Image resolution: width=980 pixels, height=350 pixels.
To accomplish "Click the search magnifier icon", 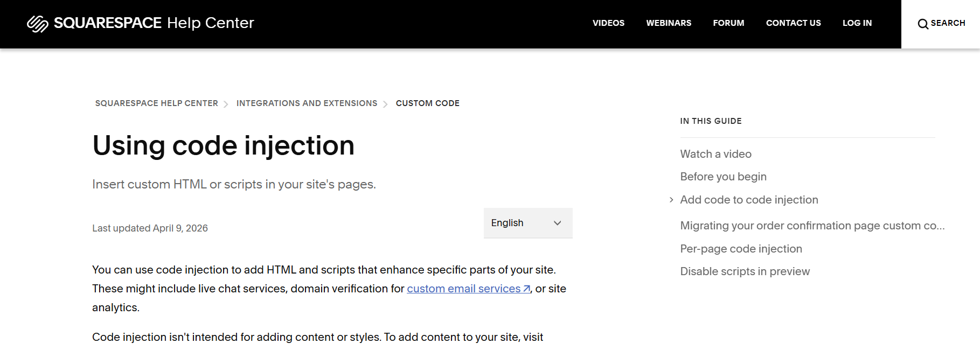I will [923, 24].
